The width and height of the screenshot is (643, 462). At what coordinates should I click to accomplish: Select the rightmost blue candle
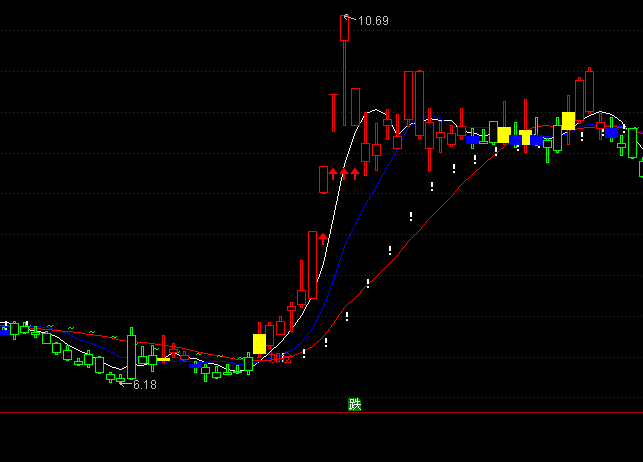[611, 132]
